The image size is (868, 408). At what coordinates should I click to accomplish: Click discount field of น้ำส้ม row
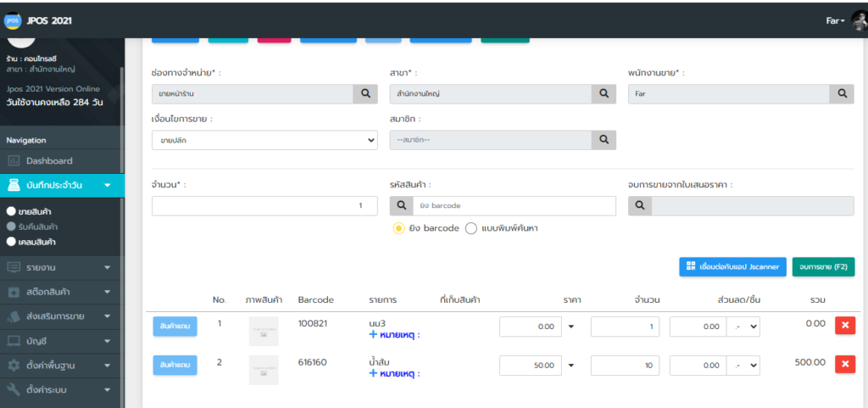[x=698, y=366]
